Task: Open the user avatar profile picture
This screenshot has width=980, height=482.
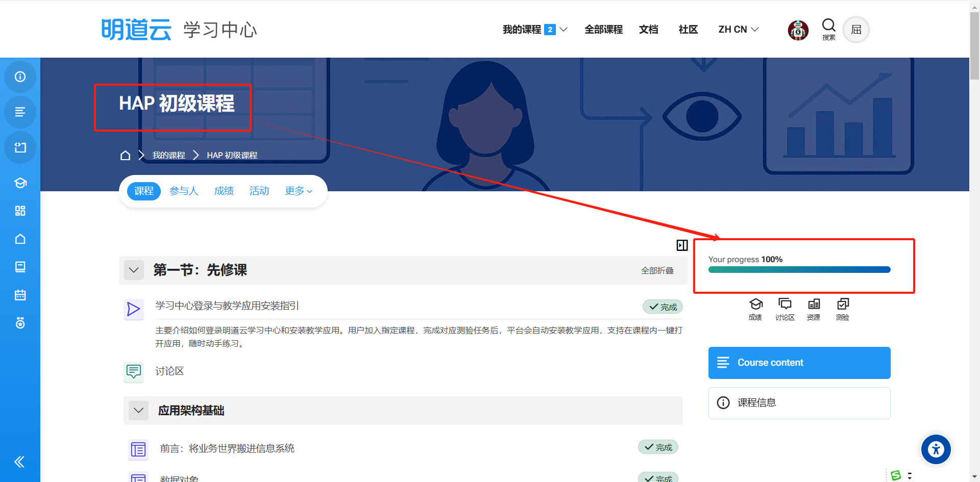Action: coord(798,30)
